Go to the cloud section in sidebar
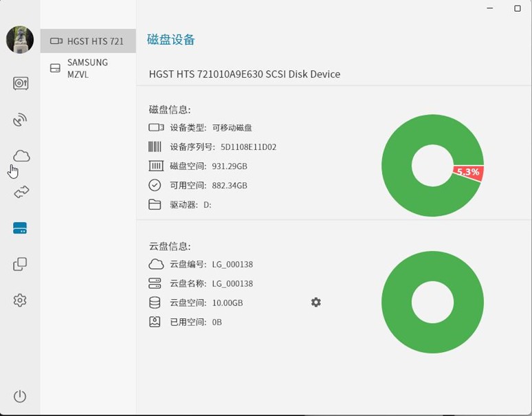This screenshot has height=416, width=532. pyautogui.click(x=21, y=156)
